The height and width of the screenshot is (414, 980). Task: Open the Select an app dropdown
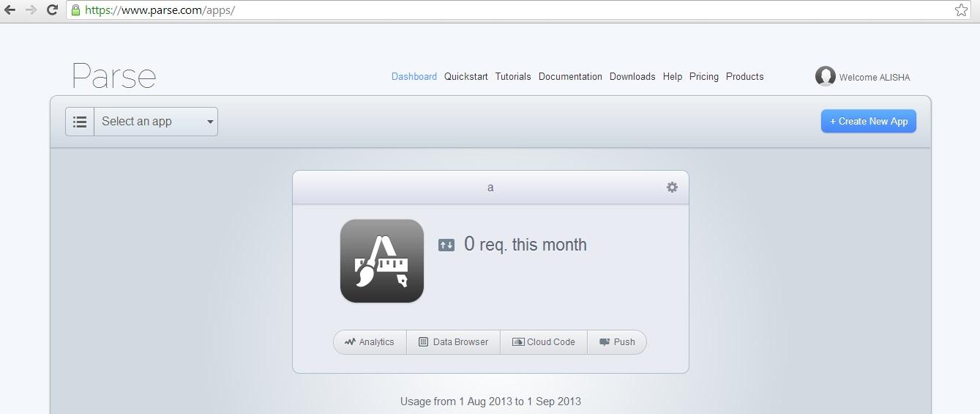click(156, 122)
